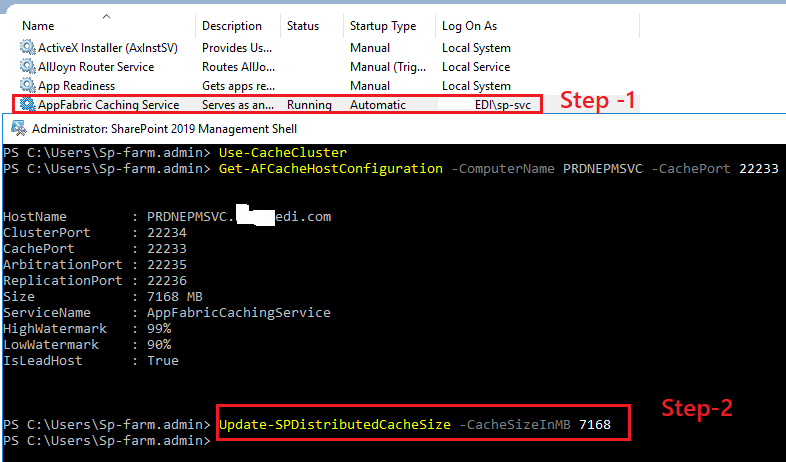
Task: Click the AllJoyn Router Service gear icon
Action: [27, 67]
